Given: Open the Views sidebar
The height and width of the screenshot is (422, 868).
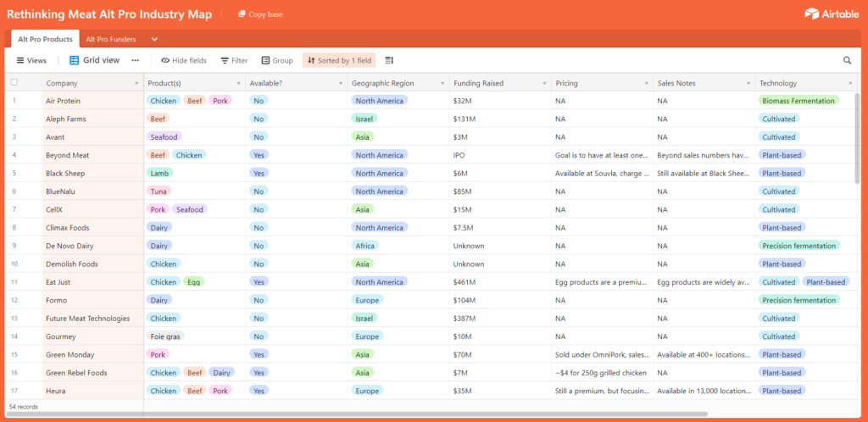Looking at the screenshot, I should [x=31, y=60].
